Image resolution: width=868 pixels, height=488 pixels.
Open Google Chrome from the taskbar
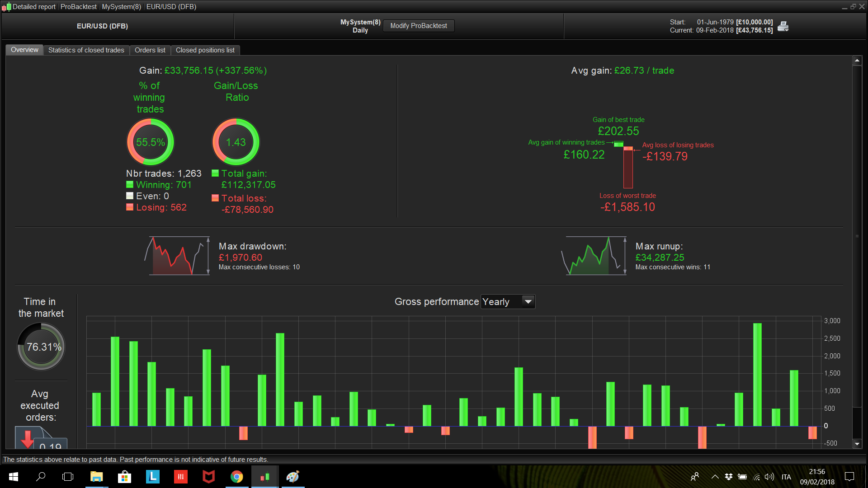pos(237,477)
